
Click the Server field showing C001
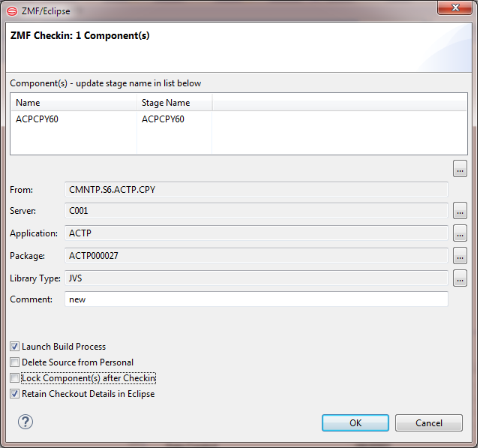pos(256,211)
